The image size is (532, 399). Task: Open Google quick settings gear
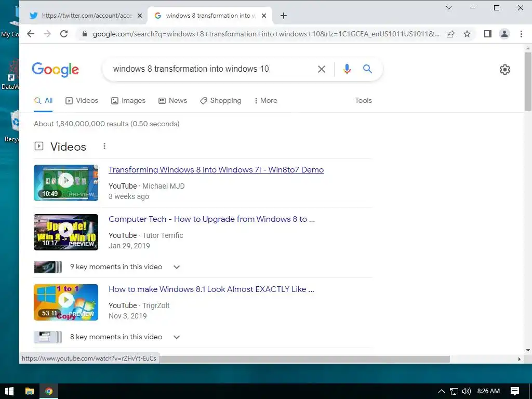tap(505, 70)
